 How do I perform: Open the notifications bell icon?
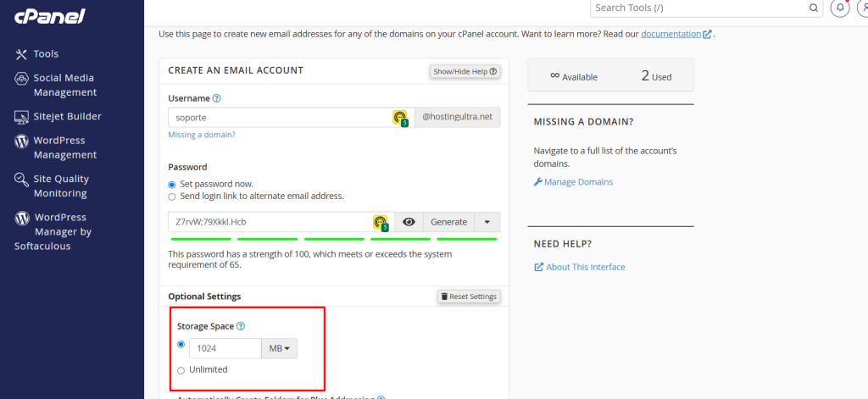click(x=840, y=8)
